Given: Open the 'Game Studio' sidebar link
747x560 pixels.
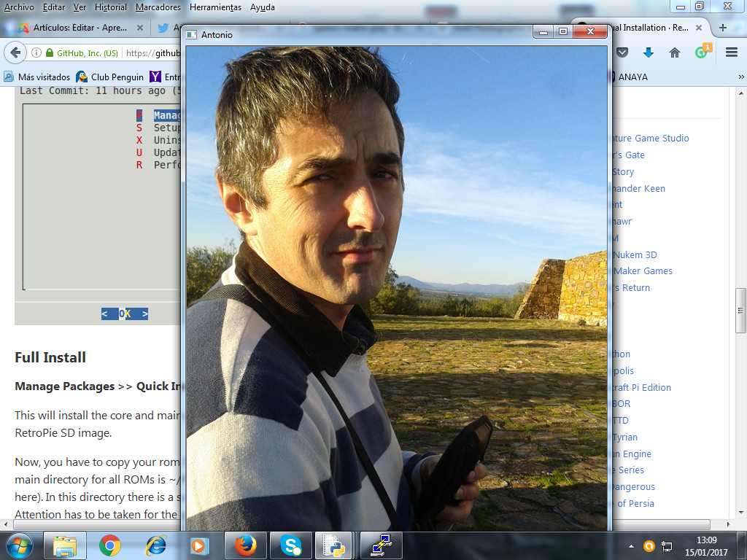Looking at the screenshot, I should [650, 138].
